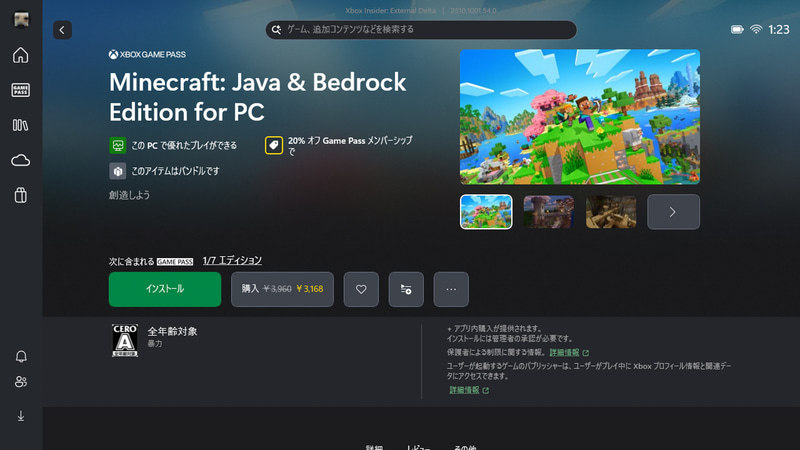Go back with the back arrow

[x=62, y=30]
